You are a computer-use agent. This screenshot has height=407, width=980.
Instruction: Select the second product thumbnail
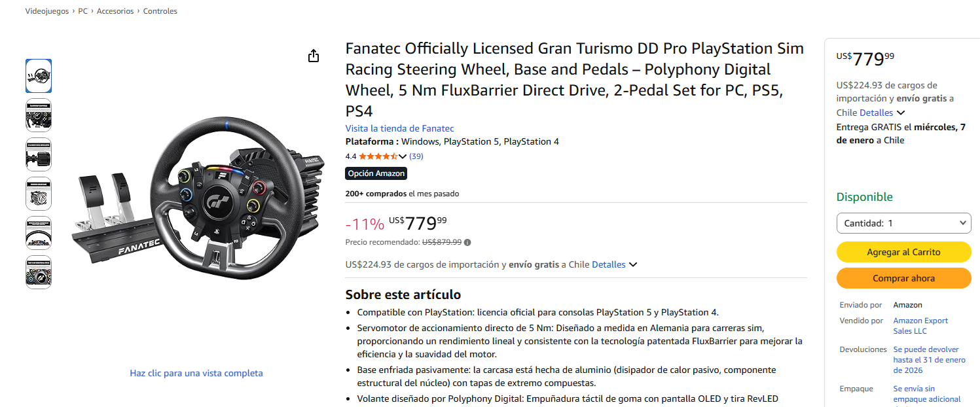click(x=39, y=115)
